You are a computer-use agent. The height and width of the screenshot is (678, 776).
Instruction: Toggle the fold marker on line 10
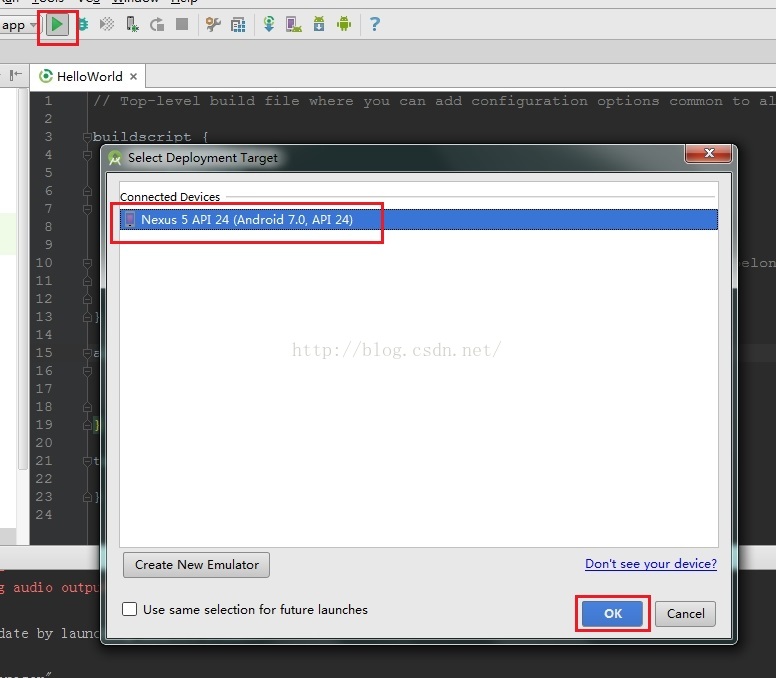point(87,263)
